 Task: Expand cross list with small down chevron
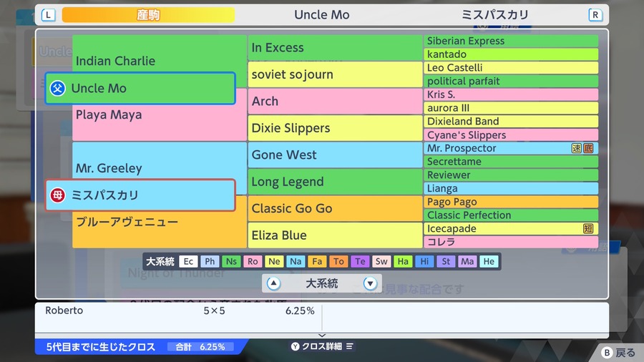[322, 336]
